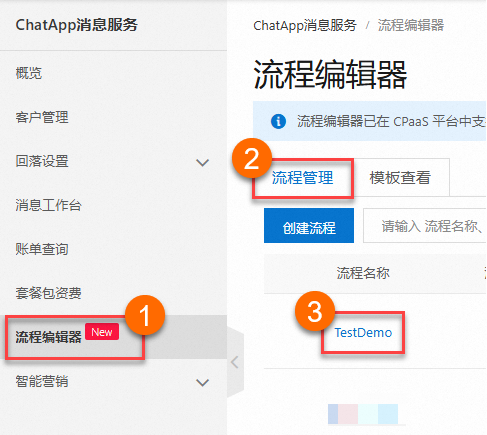Open 套餐包资费 in the sidebar
487x435 pixels.
click(48, 293)
